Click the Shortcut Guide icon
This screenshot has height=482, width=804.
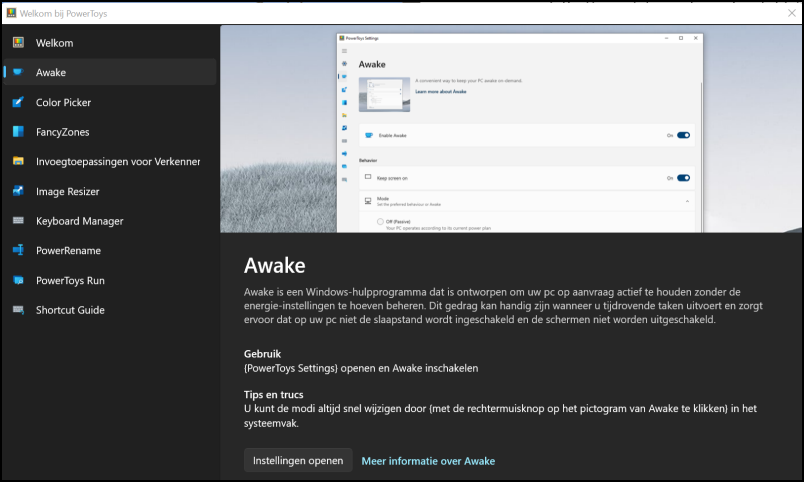18,310
